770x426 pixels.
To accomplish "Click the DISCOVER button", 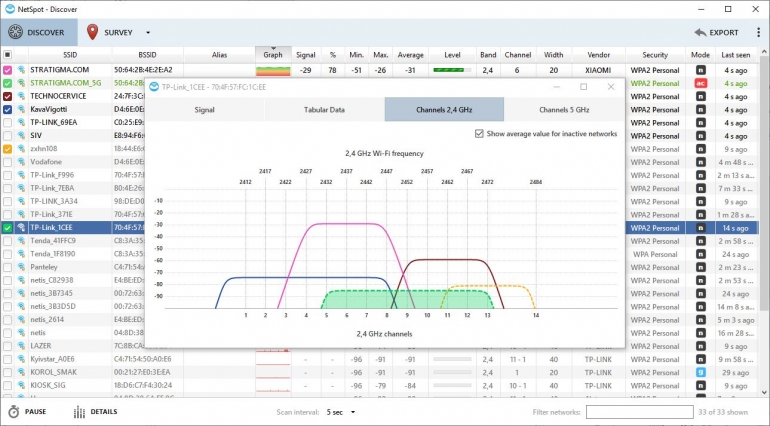I will (x=39, y=32).
